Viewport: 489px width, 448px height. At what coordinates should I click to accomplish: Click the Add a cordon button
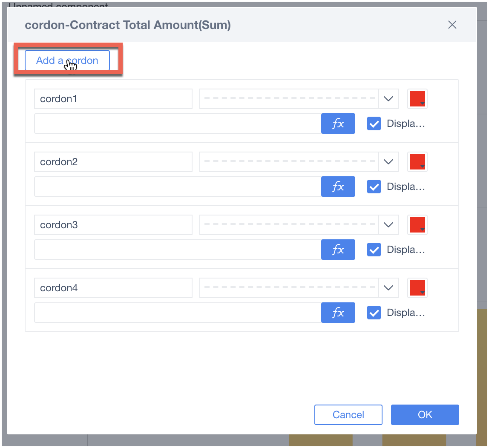click(x=67, y=60)
